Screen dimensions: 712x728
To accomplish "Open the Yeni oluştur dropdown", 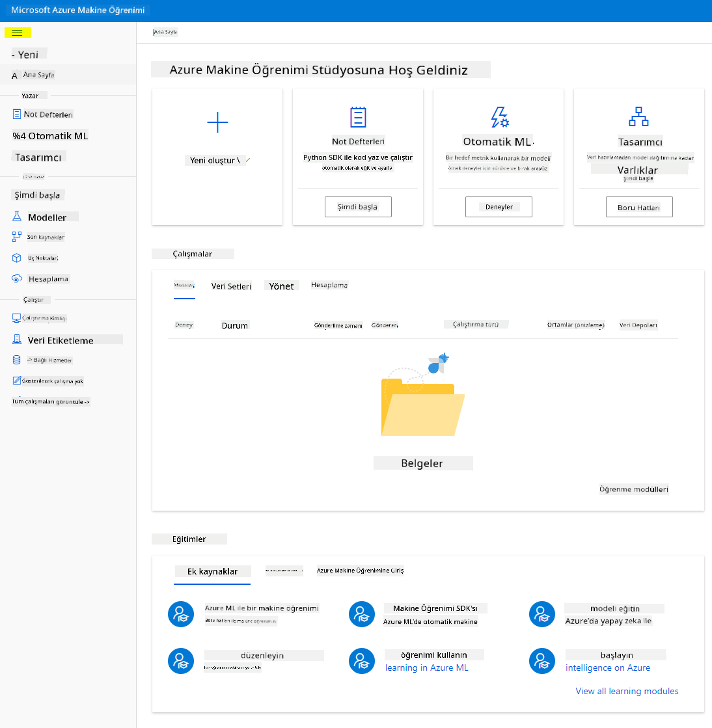I will click(x=218, y=160).
